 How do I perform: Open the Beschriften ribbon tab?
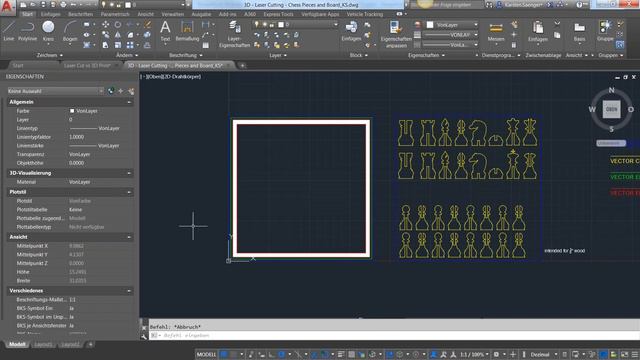pyautogui.click(x=80, y=14)
